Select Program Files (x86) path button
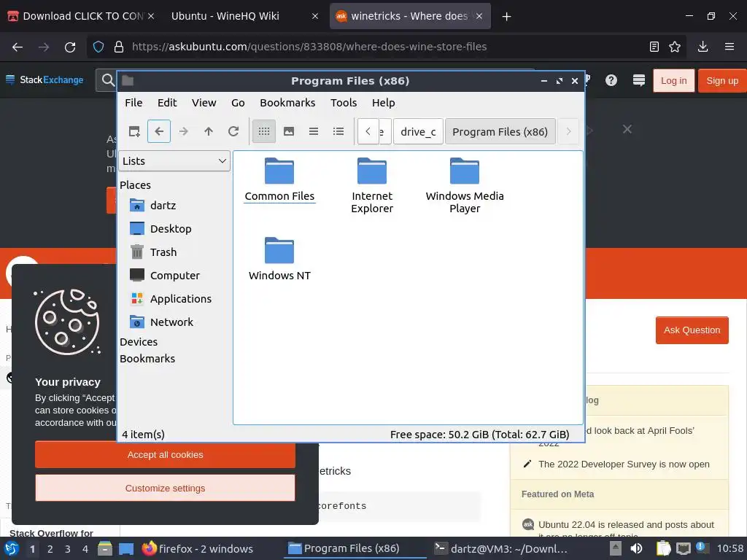The width and height of the screenshot is (747, 560). click(500, 131)
